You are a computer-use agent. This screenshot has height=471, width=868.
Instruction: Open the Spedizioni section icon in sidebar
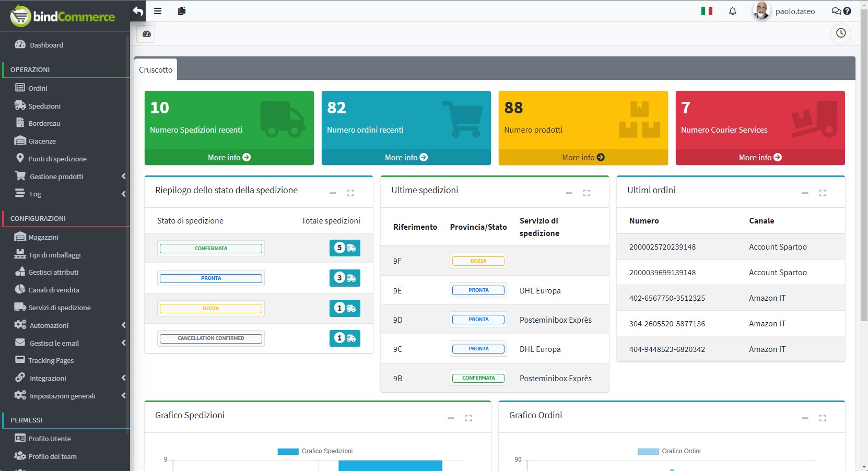point(20,105)
